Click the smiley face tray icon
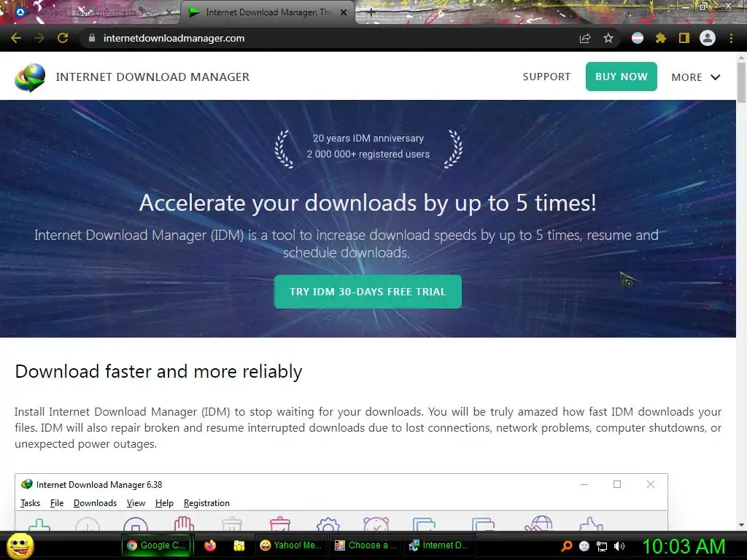Viewport: 747px width, 560px height. (584, 546)
